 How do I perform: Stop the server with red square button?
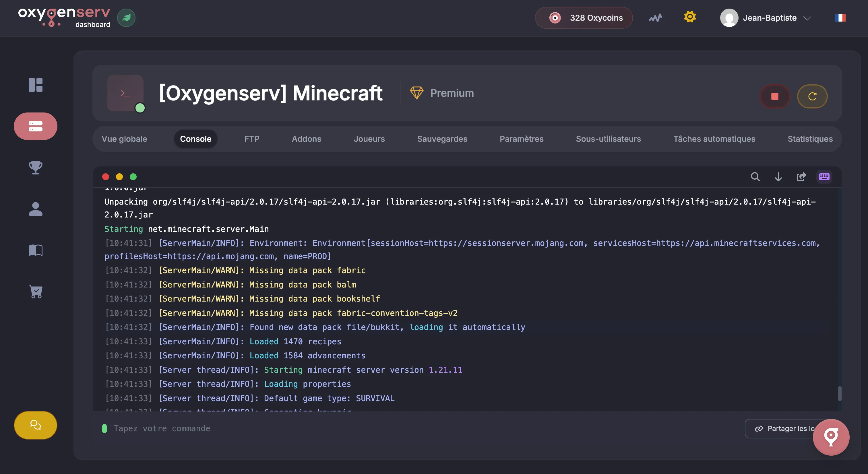click(x=775, y=96)
